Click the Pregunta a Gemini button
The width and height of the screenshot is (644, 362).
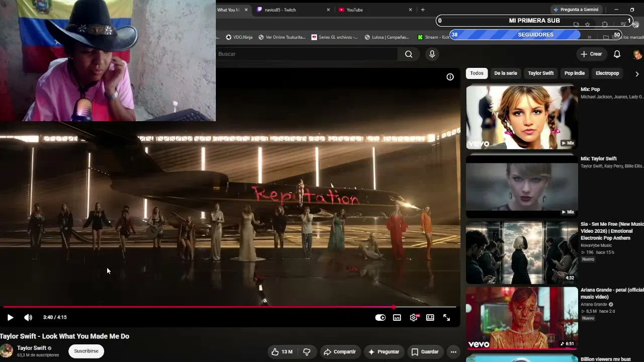point(576,10)
